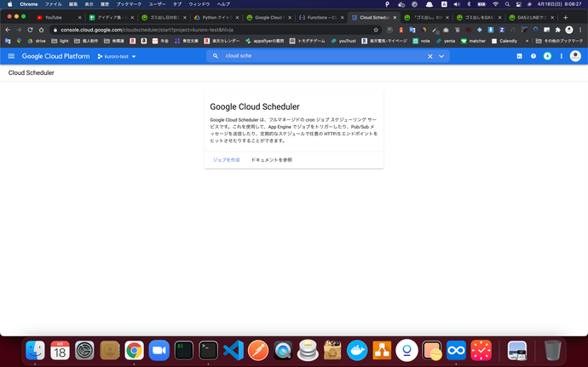Open Finder from the Dock

tap(35, 351)
